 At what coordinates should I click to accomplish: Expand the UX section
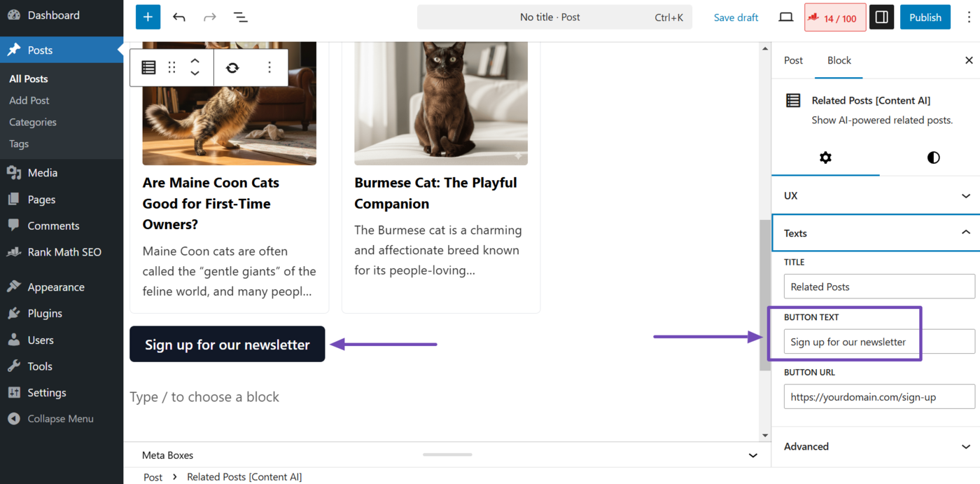(x=875, y=195)
